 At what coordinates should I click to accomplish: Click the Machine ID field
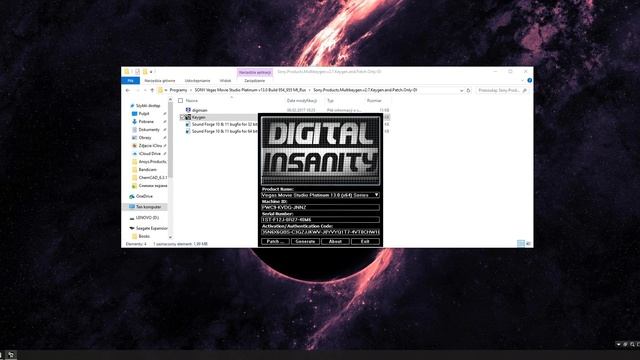tap(320, 207)
